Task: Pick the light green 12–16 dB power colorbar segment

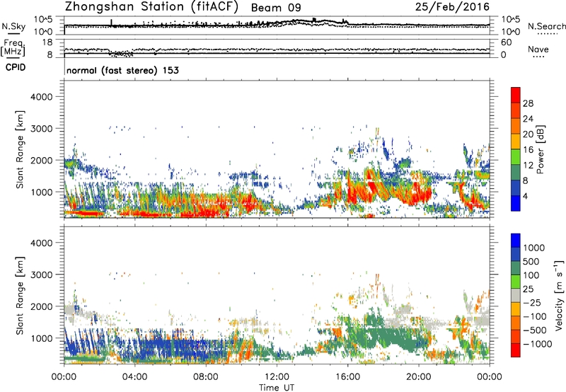Action: pyautogui.click(x=516, y=157)
